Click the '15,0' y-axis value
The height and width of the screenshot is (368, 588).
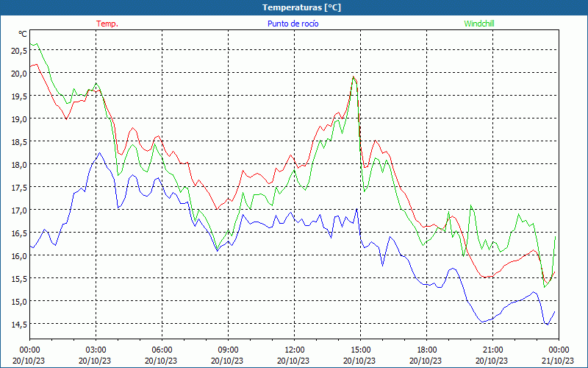pyautogui.click(x=19, y=302)
